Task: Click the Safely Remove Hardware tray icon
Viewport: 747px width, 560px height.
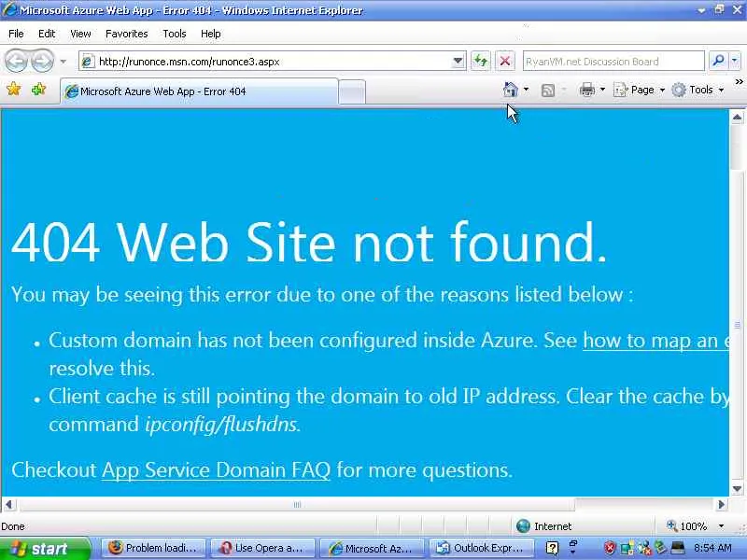Action: click(660, 548)
